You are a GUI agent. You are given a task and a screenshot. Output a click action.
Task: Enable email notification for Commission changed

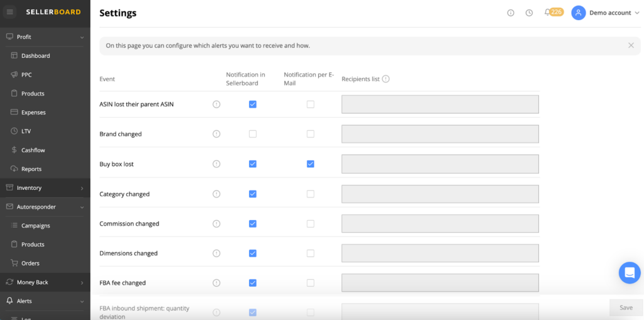pyautogui.click(x=311, y=224)
